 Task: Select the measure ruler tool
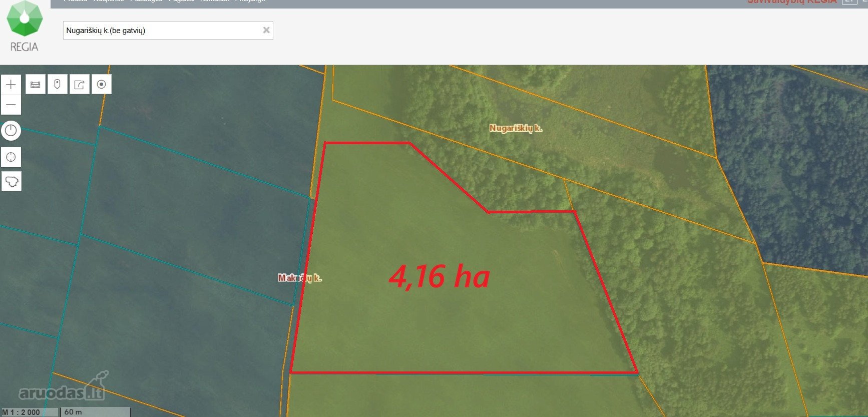[x=36, y=85]
